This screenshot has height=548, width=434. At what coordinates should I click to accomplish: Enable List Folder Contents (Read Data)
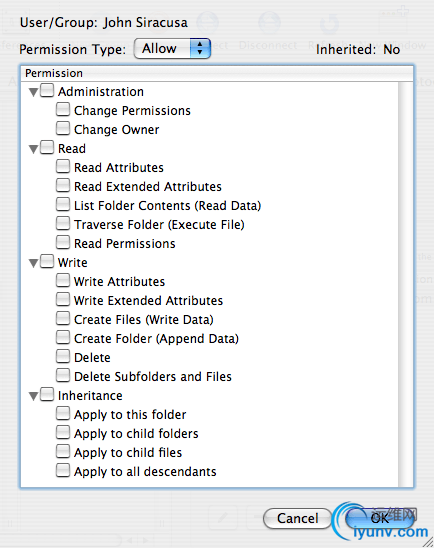click(63, 204)
